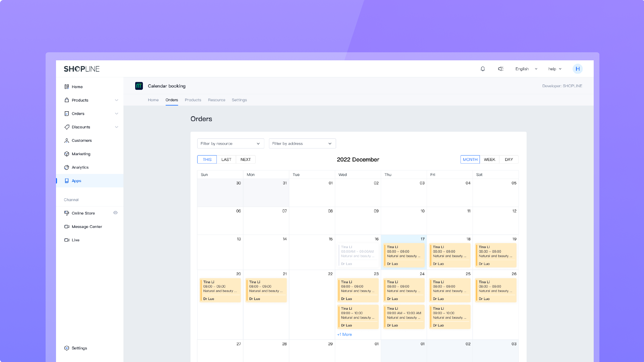
Task: Open Settings gear in sidebar
Action: 79,348
